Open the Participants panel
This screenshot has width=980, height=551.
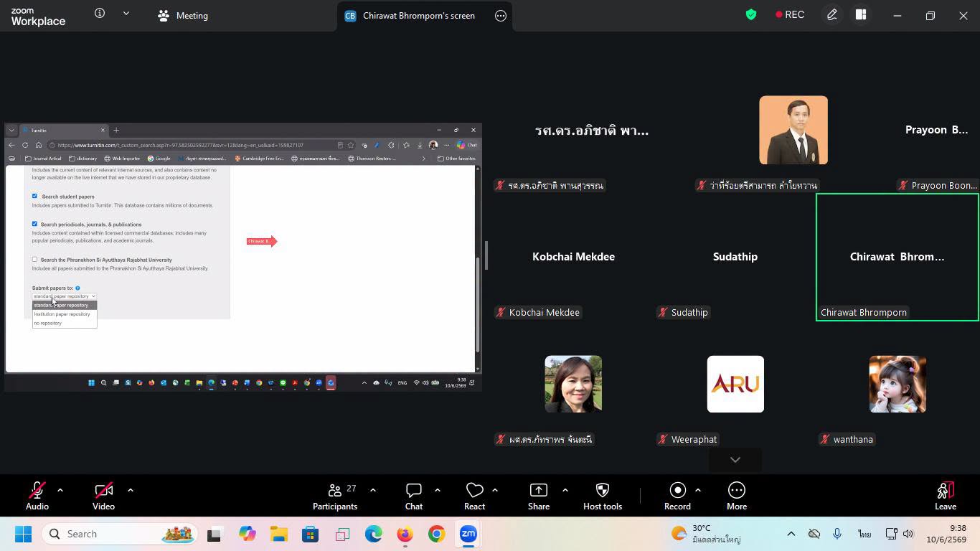335,496
